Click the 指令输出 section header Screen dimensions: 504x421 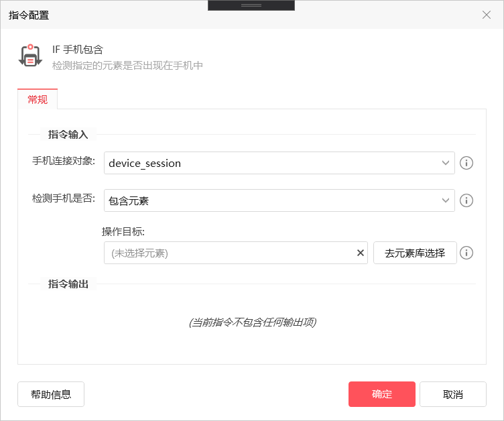[x=68, y=284]
